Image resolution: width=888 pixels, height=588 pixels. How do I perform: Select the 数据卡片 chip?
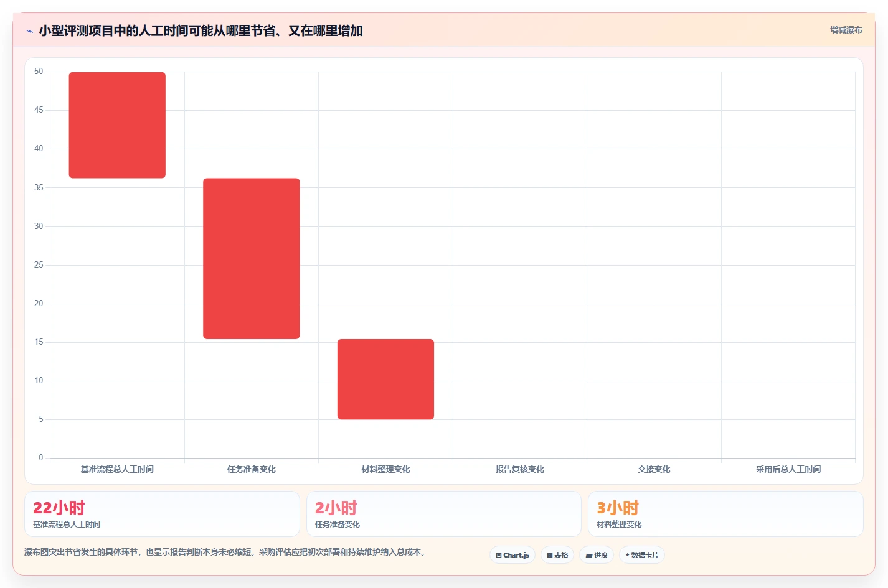pos(642,555)
